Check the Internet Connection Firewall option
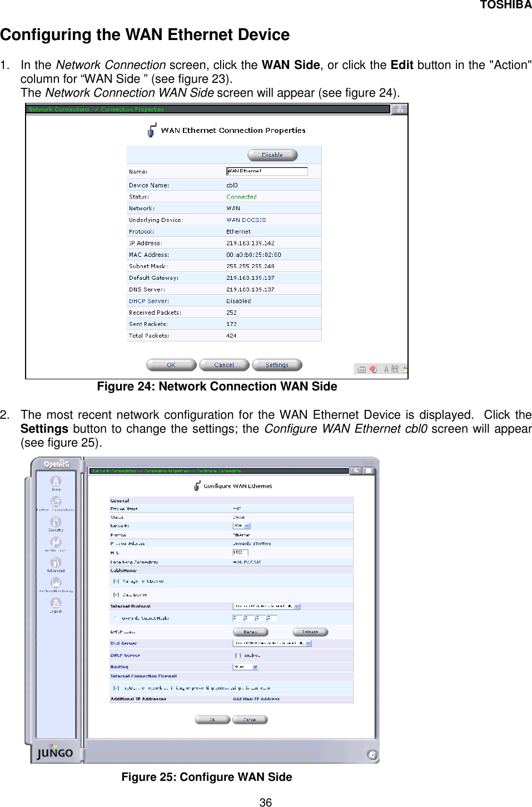This screenshot has width=532, height=807. pos(115,687)
